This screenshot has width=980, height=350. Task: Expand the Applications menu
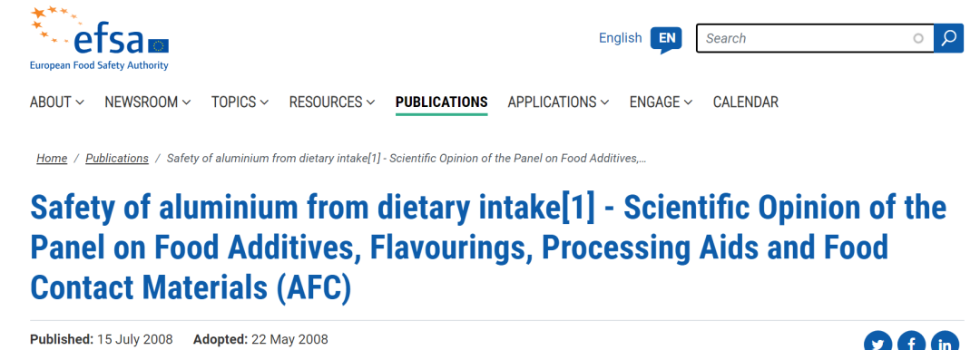[x=558, y=102]
